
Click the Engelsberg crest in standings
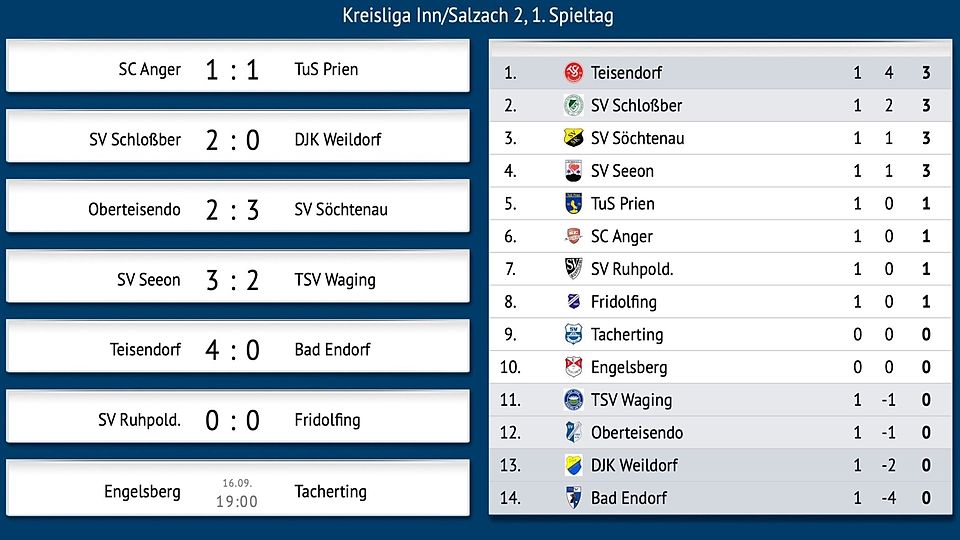click(x=573, y=367)
